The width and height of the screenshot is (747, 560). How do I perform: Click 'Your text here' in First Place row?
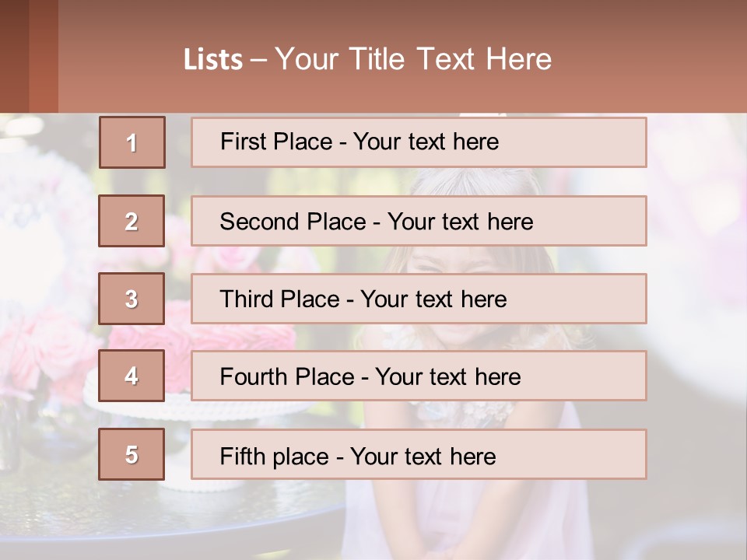coord(426,142)
